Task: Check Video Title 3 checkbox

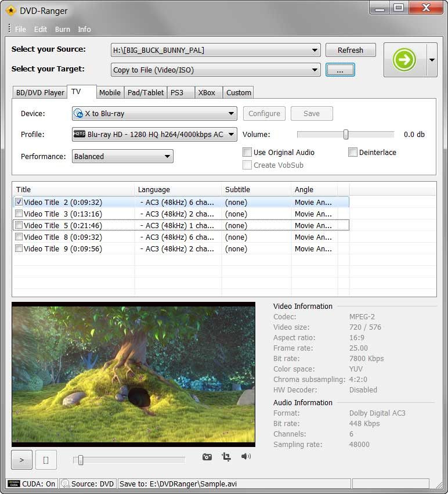Action: pyautogui.click(x=19, y=214)
